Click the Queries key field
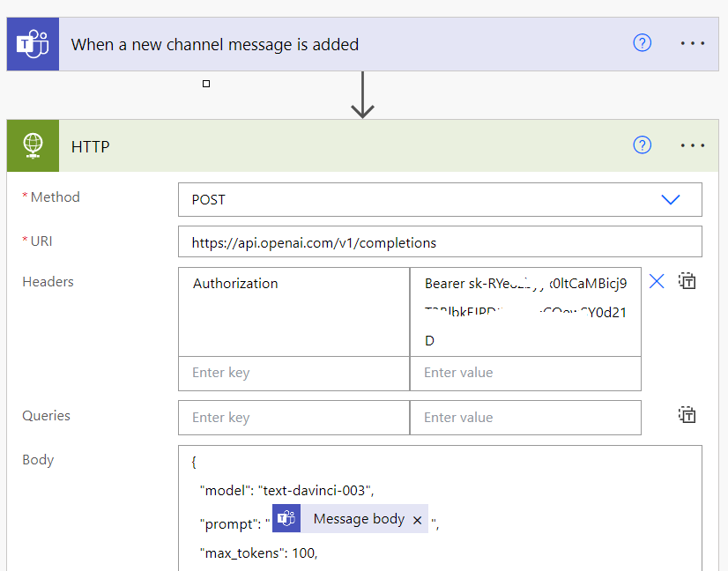 pyautogui.click(x=291, y=415)
